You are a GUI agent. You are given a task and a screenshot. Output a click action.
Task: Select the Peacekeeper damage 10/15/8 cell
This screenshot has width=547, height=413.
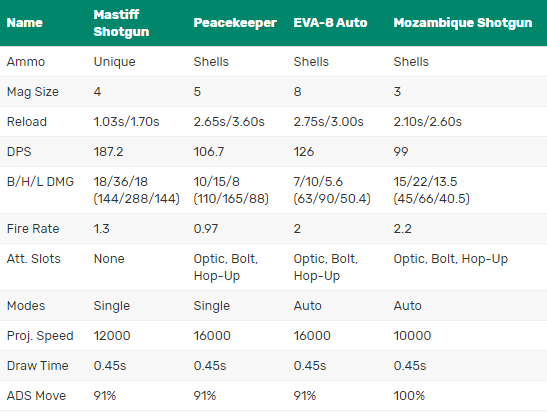point(231,190)
